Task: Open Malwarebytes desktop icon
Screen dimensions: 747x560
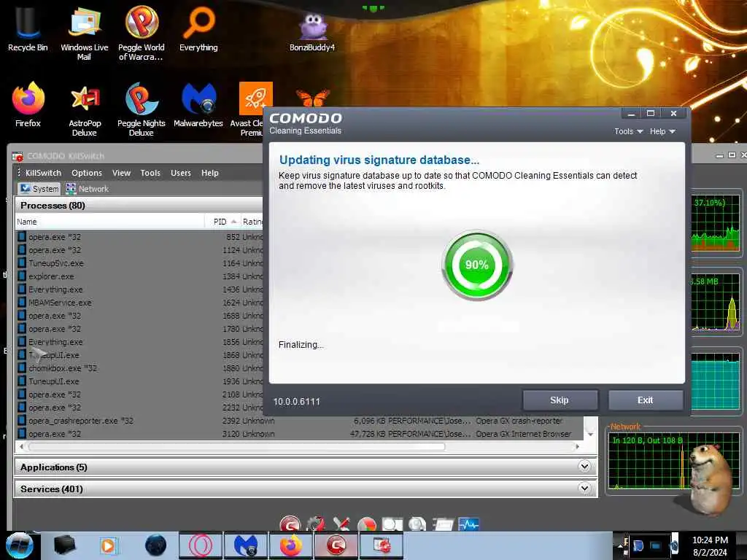Action: [198, 105]
